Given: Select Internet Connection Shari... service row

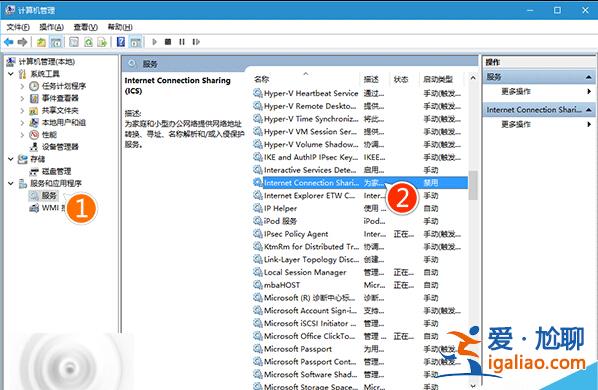Looking at the screenshot, I should pos(360,183).
